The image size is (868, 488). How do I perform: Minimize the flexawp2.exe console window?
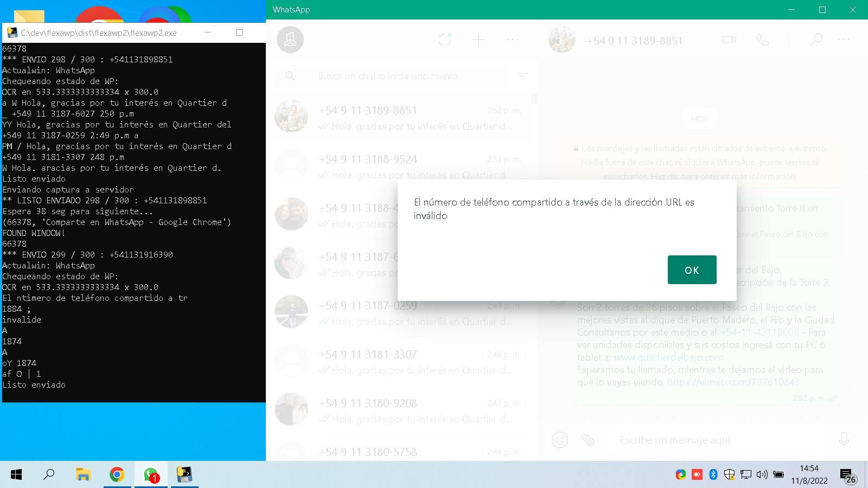pyautogui.click(x=208, y=33)
